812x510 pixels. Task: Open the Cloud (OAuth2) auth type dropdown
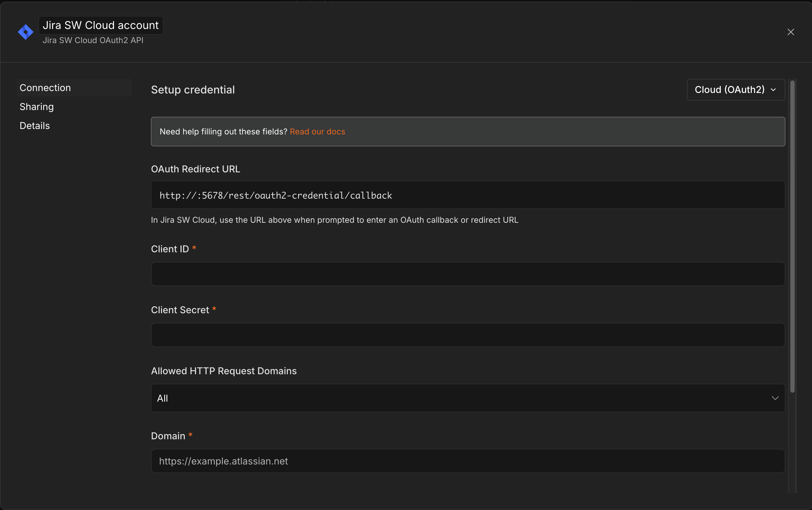(x=736, y=90)
